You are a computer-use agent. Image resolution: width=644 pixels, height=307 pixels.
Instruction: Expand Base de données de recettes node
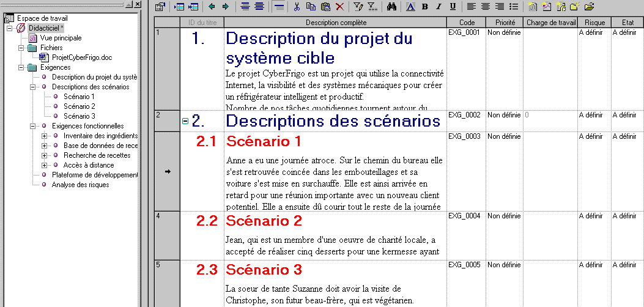[x=44, y=146]
